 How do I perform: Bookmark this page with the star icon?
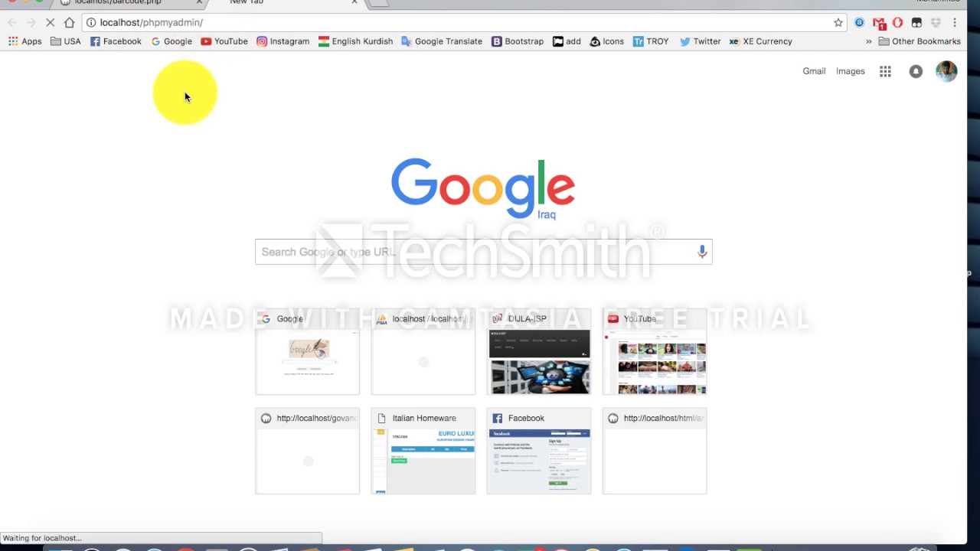point(838,22)
